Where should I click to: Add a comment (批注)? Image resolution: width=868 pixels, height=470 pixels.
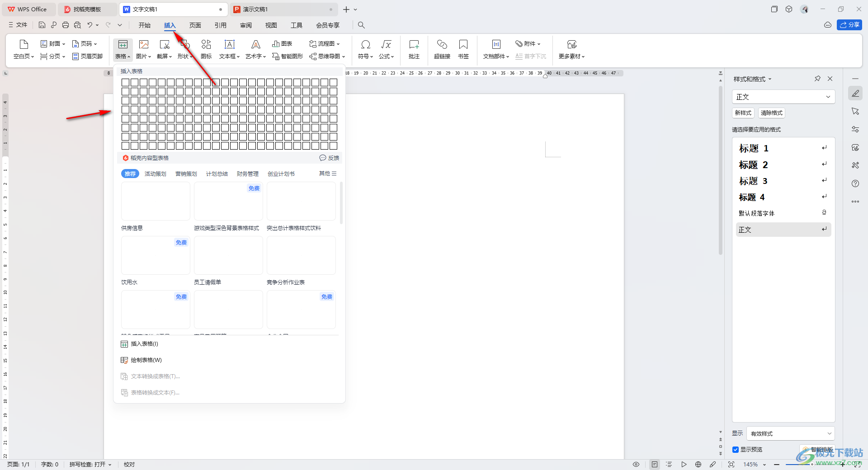click(414, 49)
